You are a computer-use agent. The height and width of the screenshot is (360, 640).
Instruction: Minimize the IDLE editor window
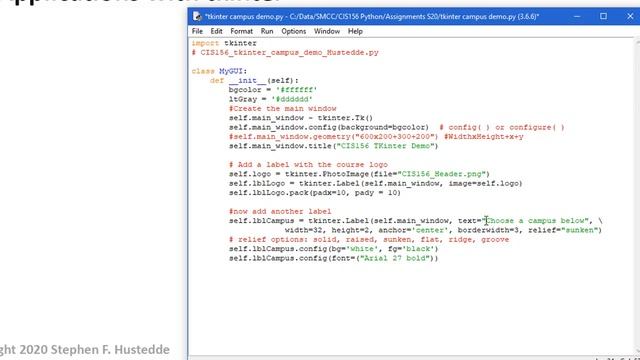(577, 16)
